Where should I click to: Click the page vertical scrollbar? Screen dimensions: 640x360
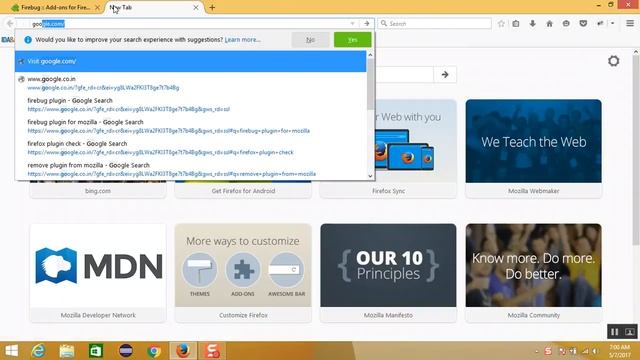click(636, 151)
